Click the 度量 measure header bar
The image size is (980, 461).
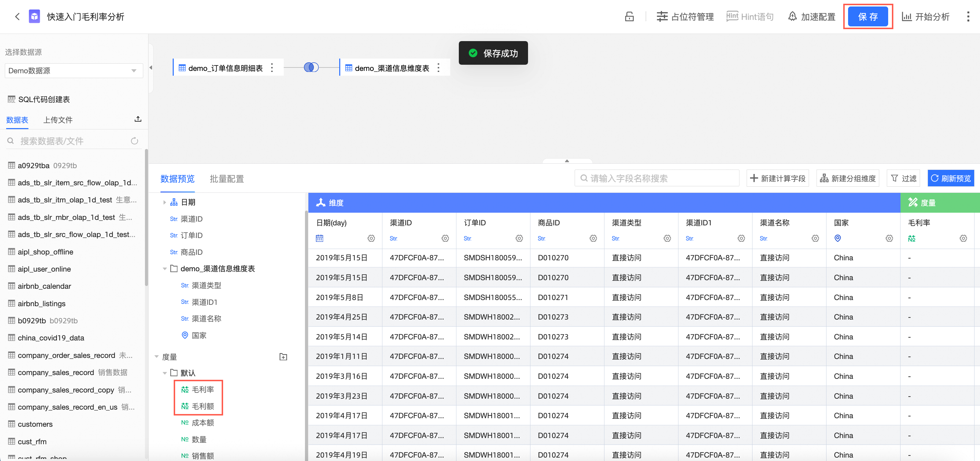tap(940, 202)
